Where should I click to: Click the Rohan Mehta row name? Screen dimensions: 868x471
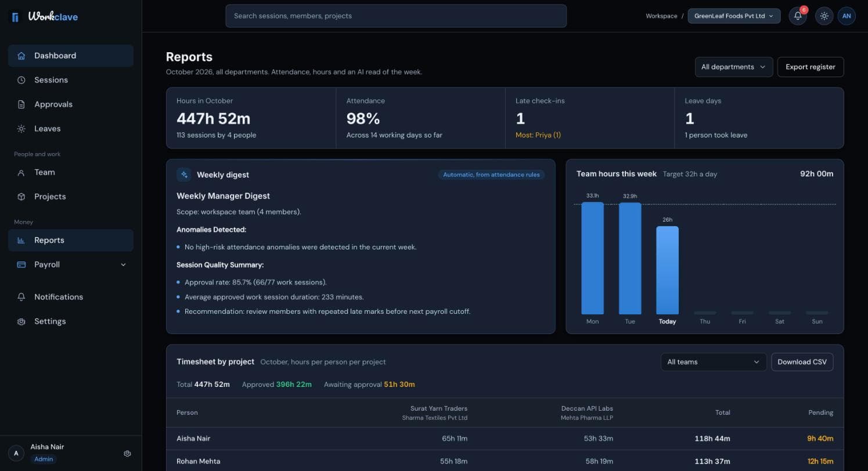click(198, 461)
